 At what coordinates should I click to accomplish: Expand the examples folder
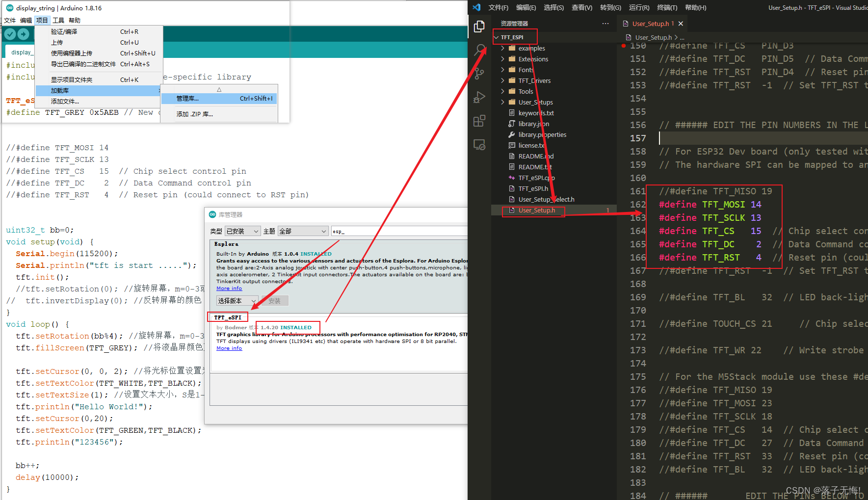tap(502, 48)
